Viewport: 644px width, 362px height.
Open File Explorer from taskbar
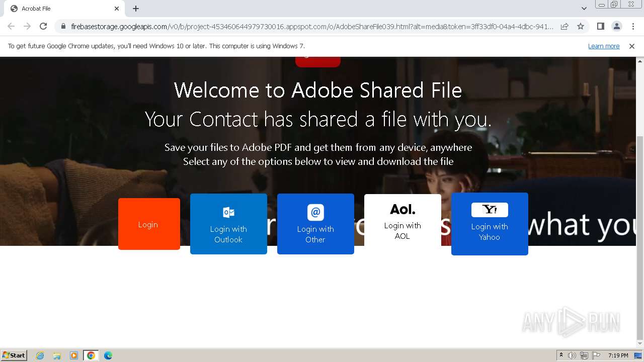click(57, 355)
